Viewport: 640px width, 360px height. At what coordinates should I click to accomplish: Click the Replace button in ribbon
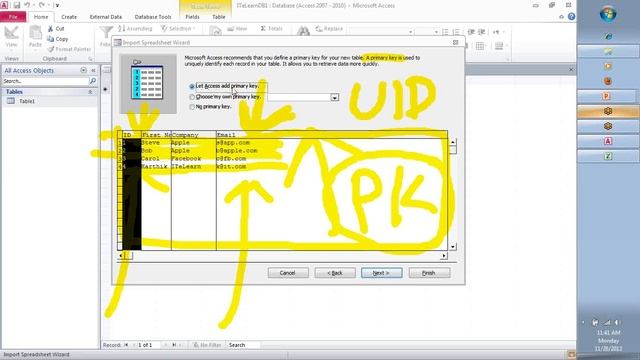tap(329, 29)
